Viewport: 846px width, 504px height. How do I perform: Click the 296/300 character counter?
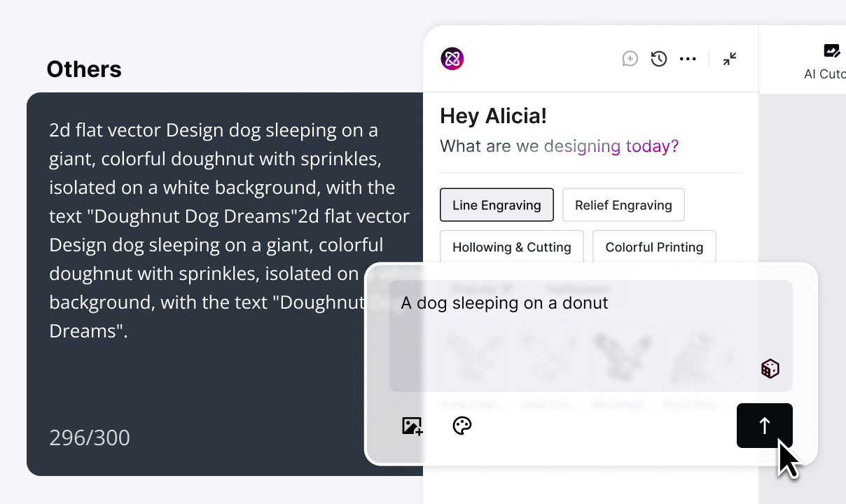[x=90, y=437]
